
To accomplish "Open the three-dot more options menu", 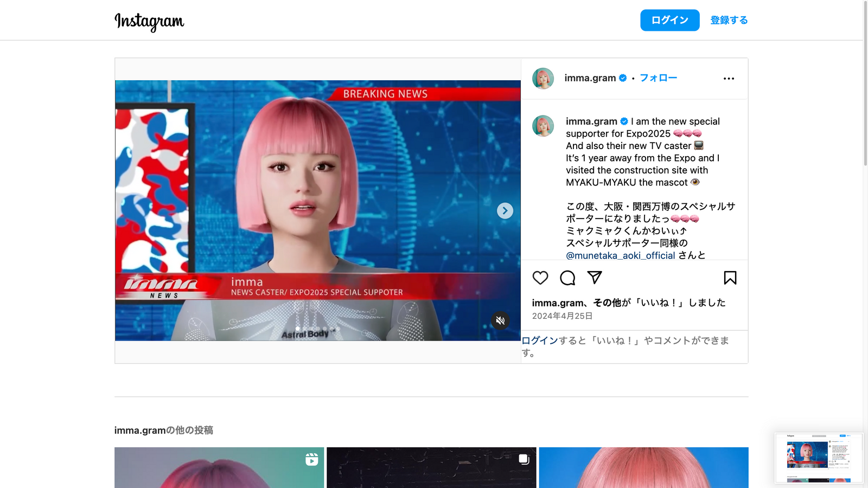I will click(729, 79).
